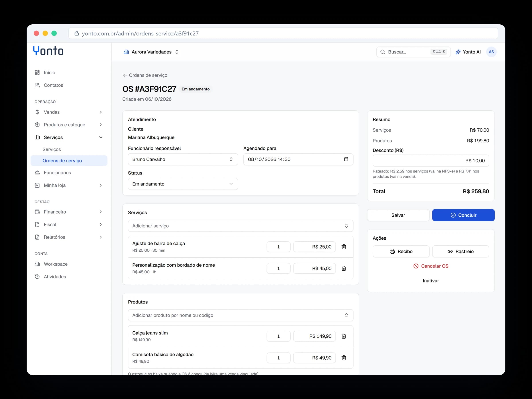Click Inativar action
Screen dimensions: 532x399
point(431,281)
